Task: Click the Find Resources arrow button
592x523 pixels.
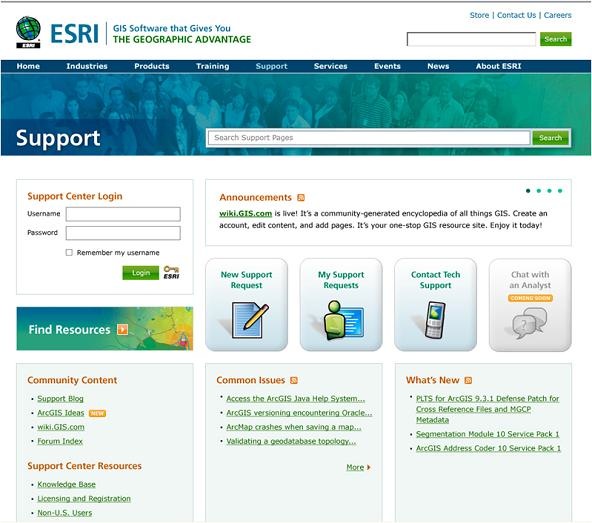Action: [122, 329]
